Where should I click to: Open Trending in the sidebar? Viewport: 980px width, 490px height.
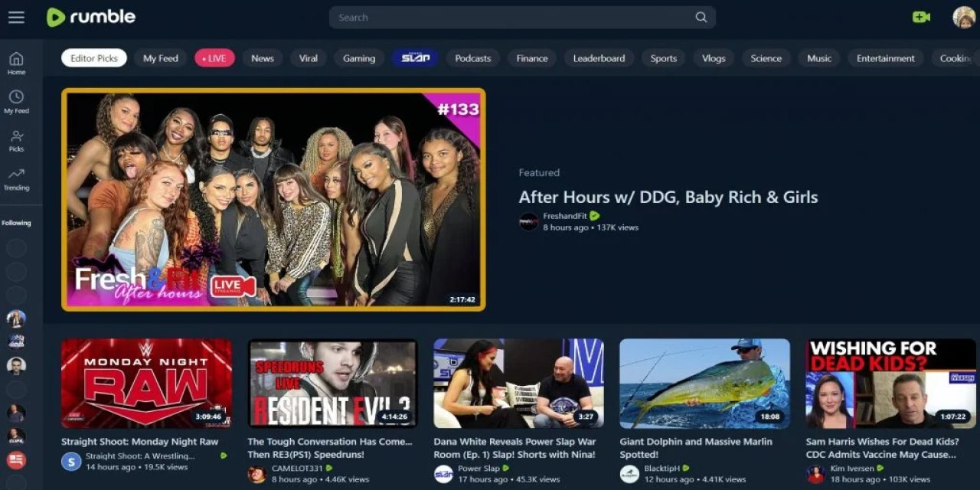(x=16, y=178)
